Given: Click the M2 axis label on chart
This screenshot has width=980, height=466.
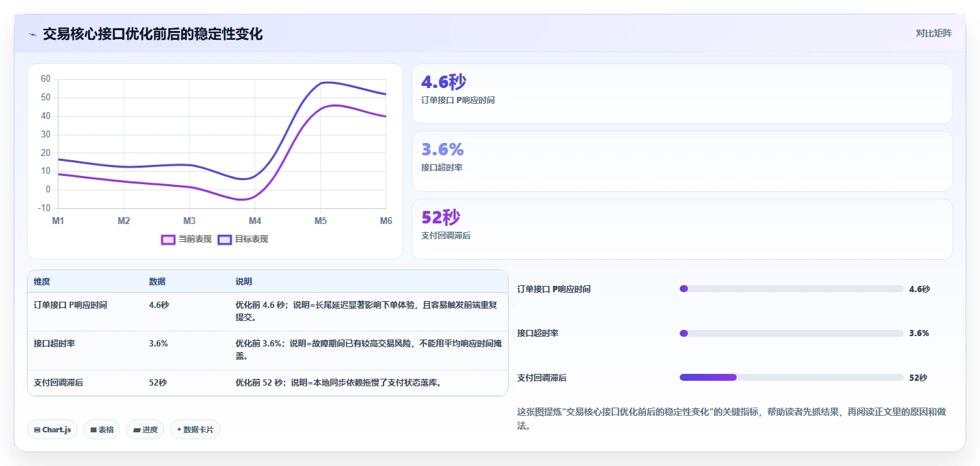Looking at the screenshot, I should (x=124, y=221).
